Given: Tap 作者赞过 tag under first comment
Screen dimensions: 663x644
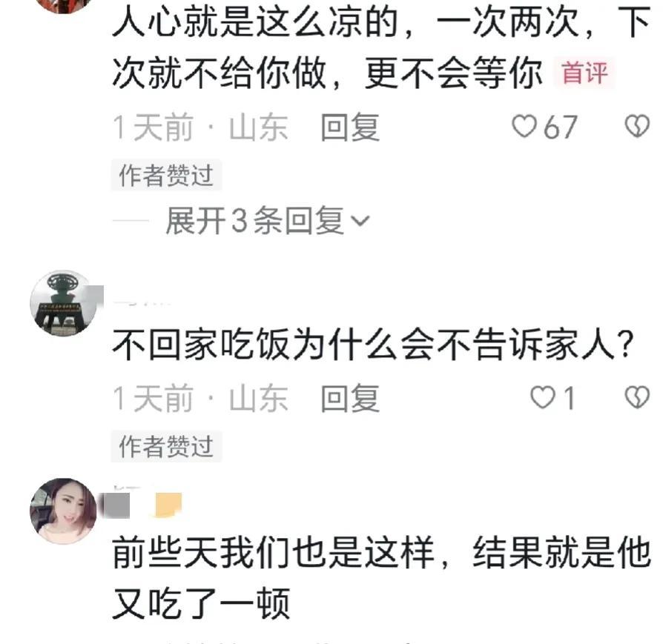Looking at the screenshot, I should click(x=166, y=176).
